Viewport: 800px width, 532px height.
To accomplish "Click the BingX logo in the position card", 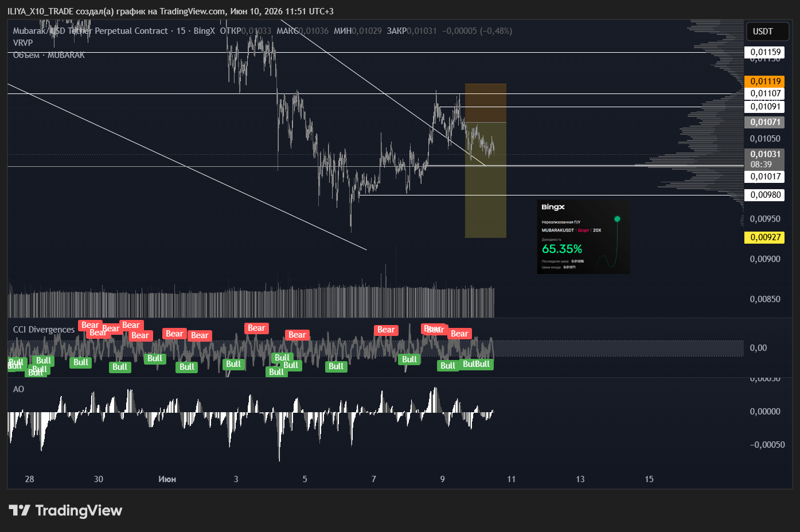I will tap(553, 207).
